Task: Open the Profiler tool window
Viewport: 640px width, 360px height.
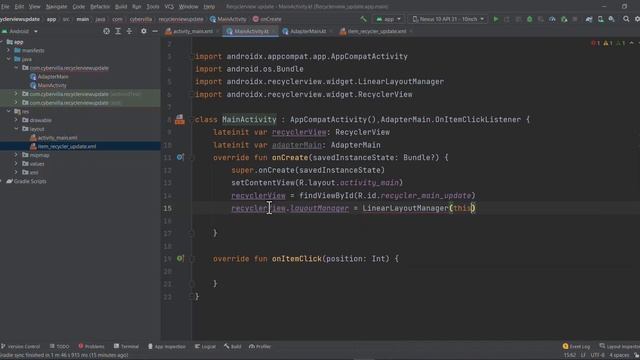Action: click(260, 346)
